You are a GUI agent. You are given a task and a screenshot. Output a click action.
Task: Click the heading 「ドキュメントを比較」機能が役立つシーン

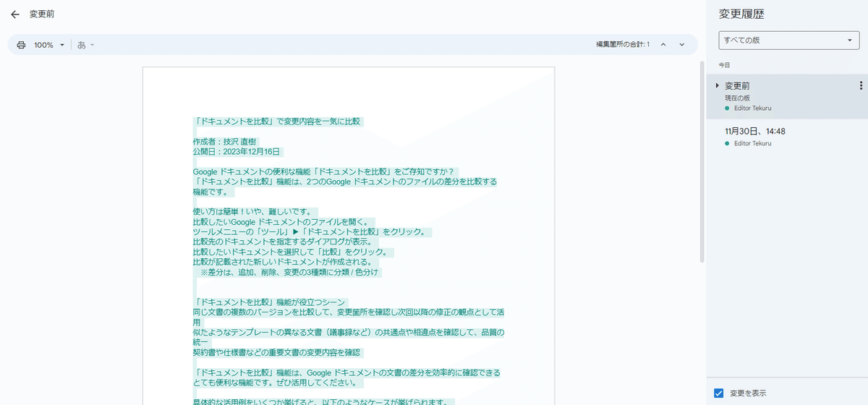(271, 302)
